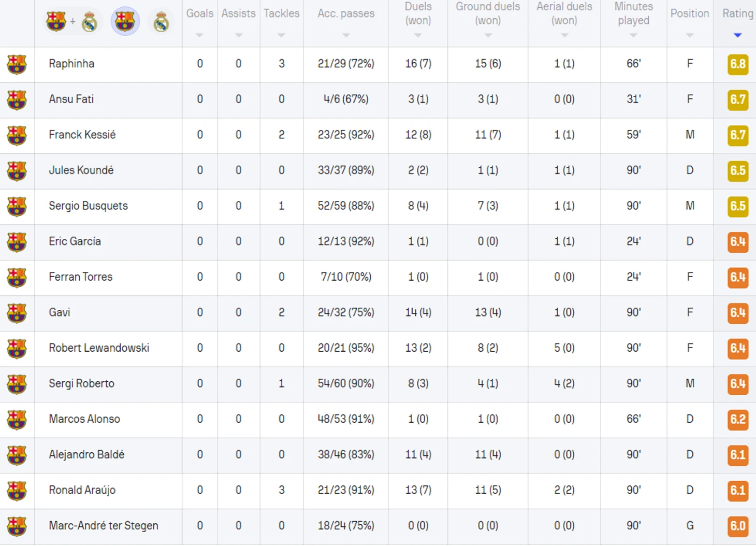Click the Barcelona crest beside Gavi
The width and height of the screenshot is (756, 546).
[17, 313]
